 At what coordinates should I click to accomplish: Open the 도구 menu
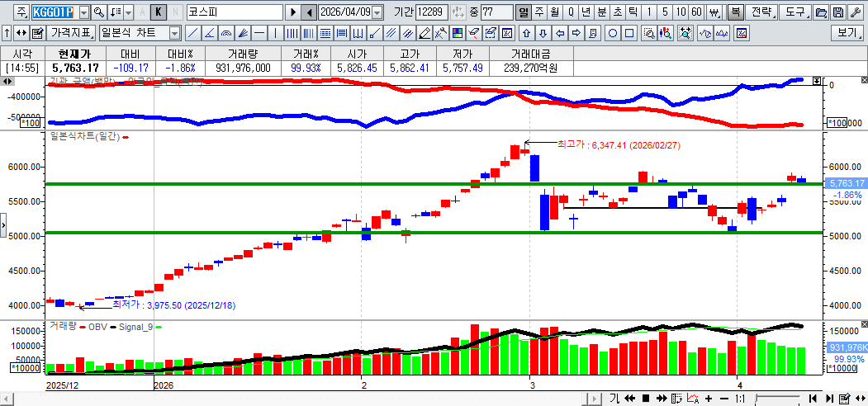[x=794, y=12]
